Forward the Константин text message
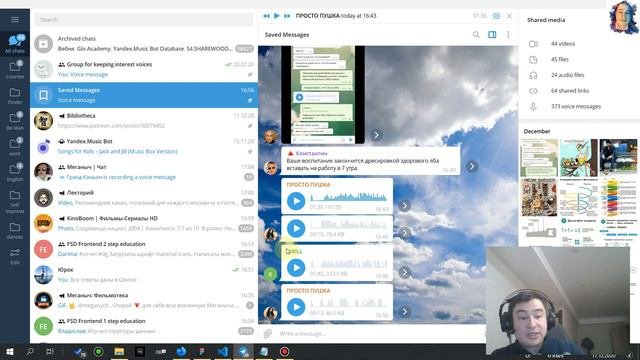This screenshot has width=640, height=360. [x=472, y=166]
